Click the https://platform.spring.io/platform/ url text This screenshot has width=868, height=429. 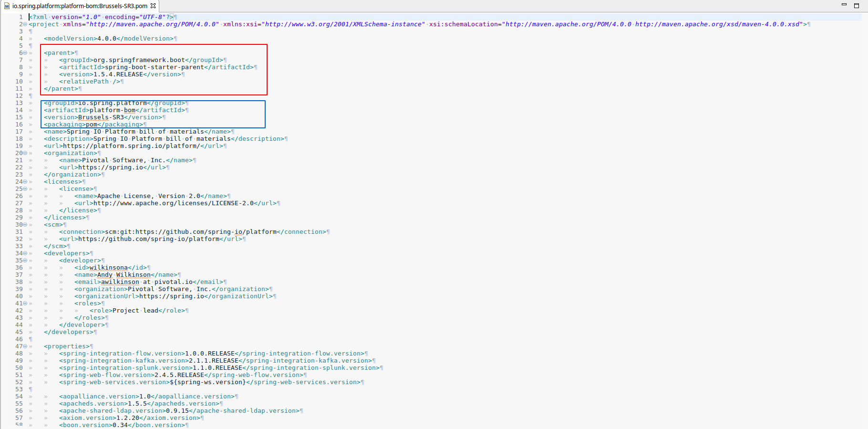pyautogui.click(x=132, y=146)
